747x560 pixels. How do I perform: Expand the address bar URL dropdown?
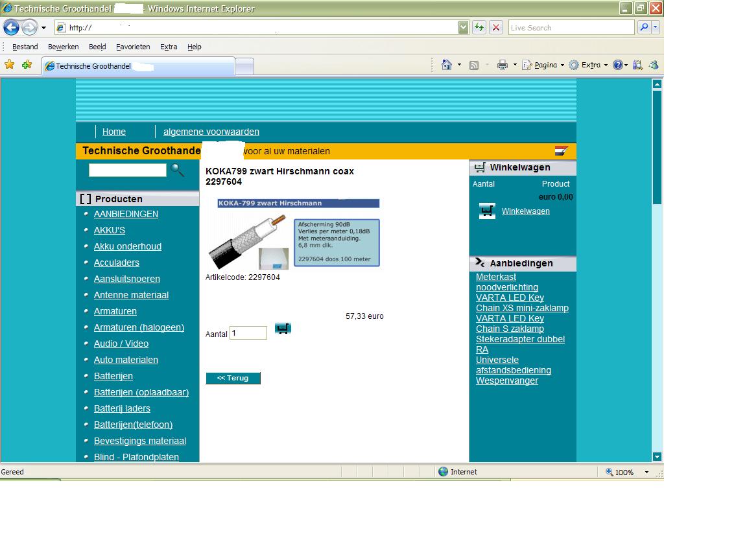(x=463, y=28)
